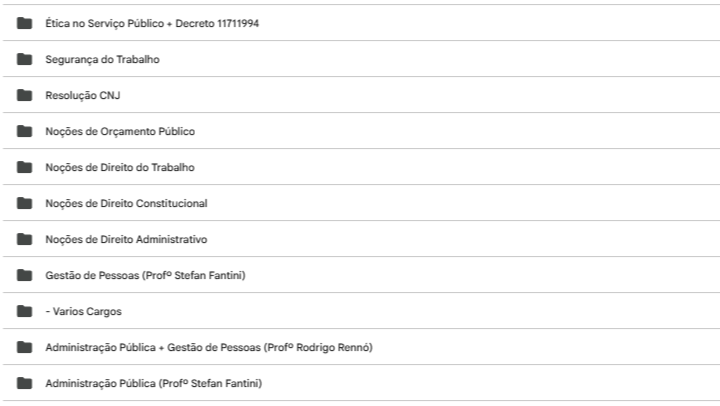
Task: Select Noções de Direito do Trabalho text
Action: click(120, 167)
